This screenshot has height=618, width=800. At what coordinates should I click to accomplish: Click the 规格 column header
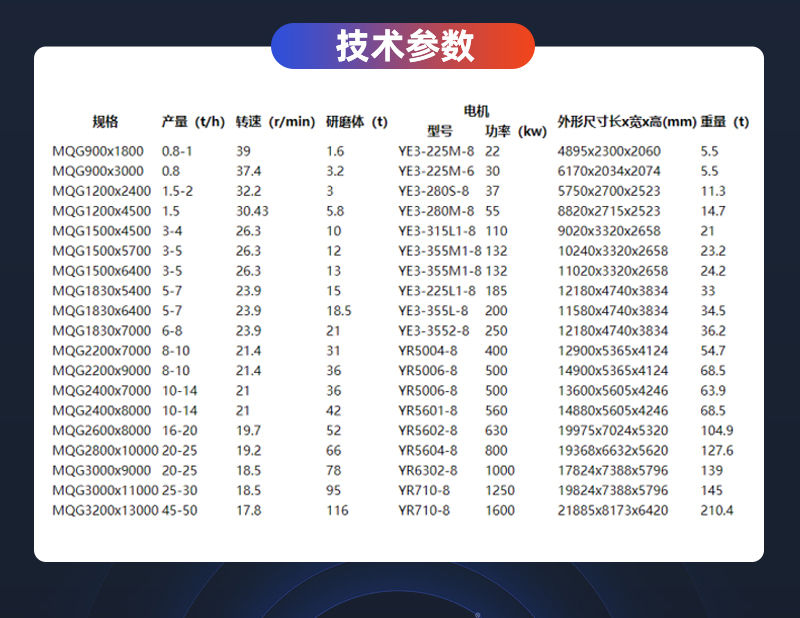105,122
